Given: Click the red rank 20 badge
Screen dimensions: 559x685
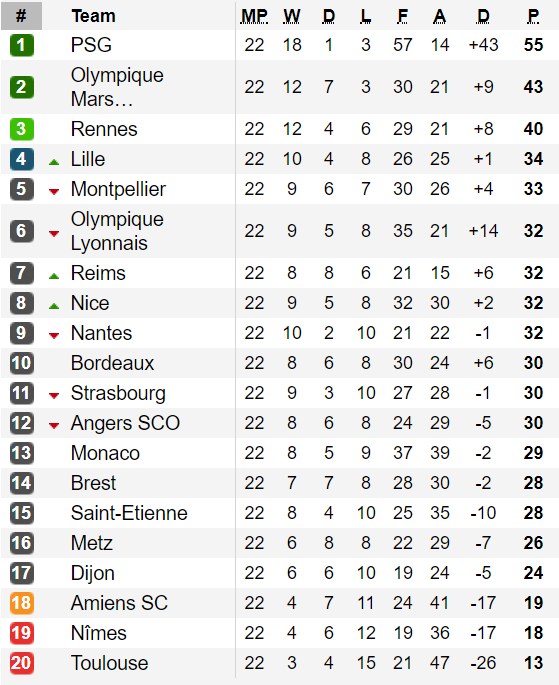Looking at the screenshot, I should click(21, 663).
